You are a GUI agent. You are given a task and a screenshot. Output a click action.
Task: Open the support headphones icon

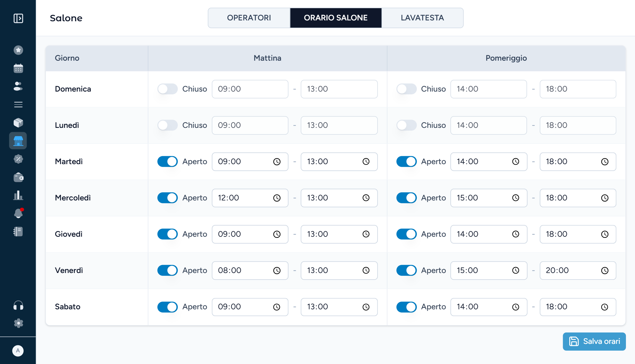click(18, 305)
